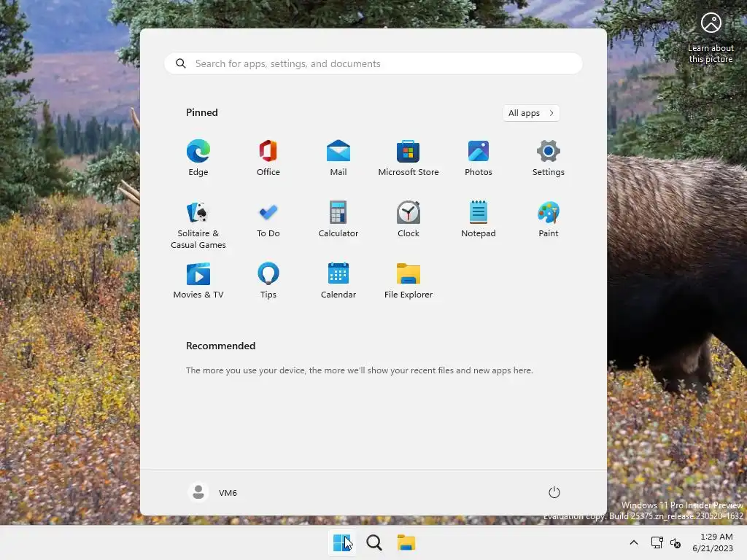Open the Calculator app
The image size is (747, 560).
point(338,219)
